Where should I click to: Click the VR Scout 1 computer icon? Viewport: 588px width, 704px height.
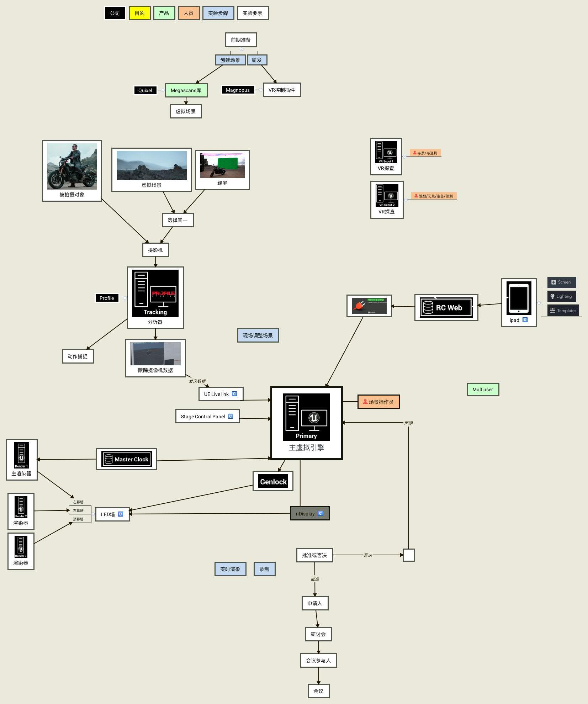[386, 152]
